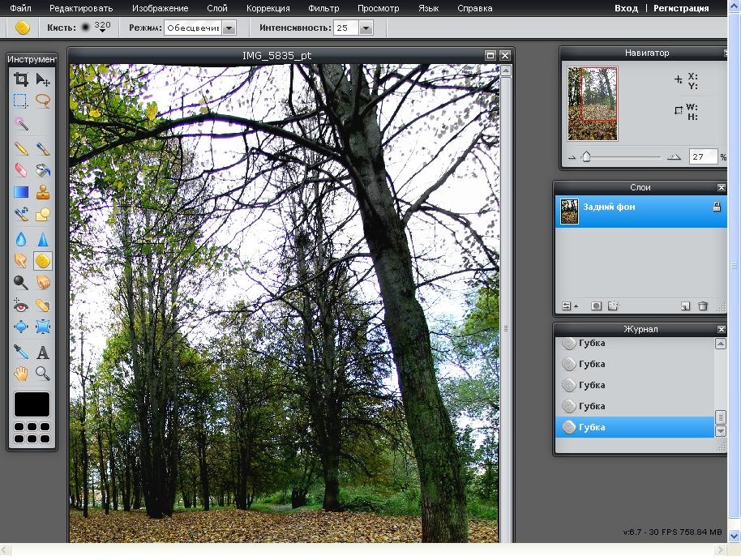Open the Интенсивность dropdown arrow
The image size is (741, 560).
click(366, 28)
